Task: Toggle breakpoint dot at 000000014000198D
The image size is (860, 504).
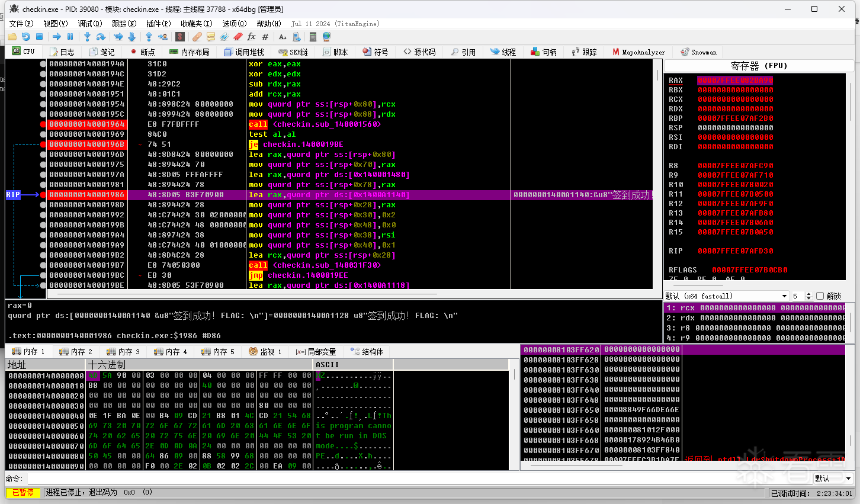Action: coord(43,205)
